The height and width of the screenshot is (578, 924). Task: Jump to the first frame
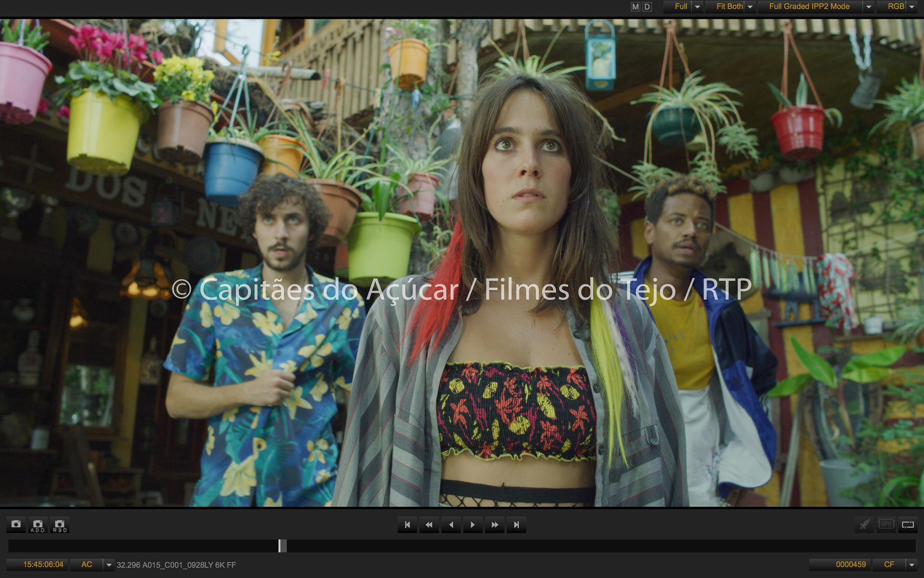coord(407,525)
